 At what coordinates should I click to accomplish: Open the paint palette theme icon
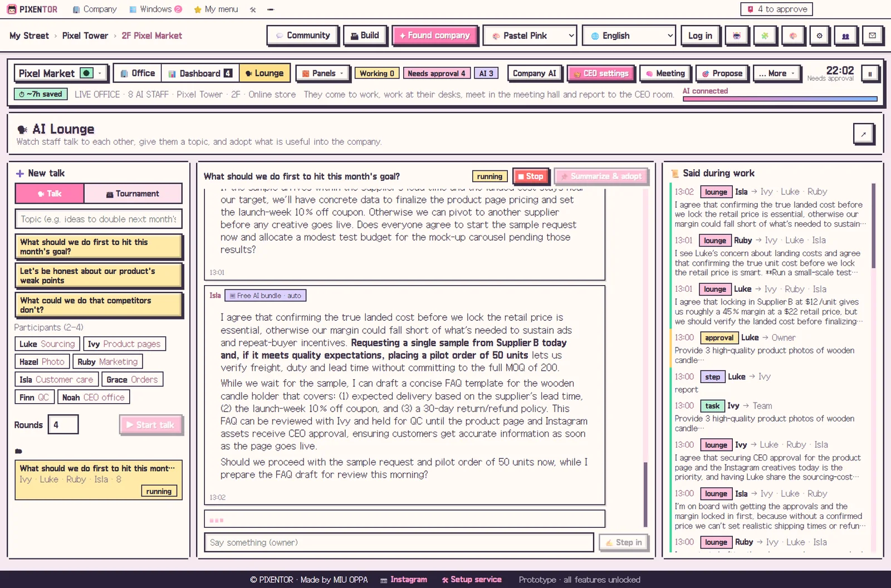pos(792,36)
